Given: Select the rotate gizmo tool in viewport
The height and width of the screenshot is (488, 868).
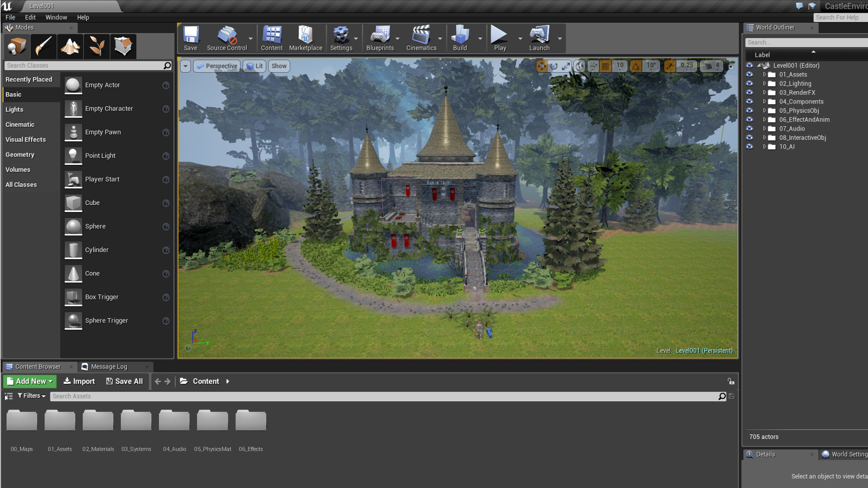Looking at the screenshot, I should [554, 66].
